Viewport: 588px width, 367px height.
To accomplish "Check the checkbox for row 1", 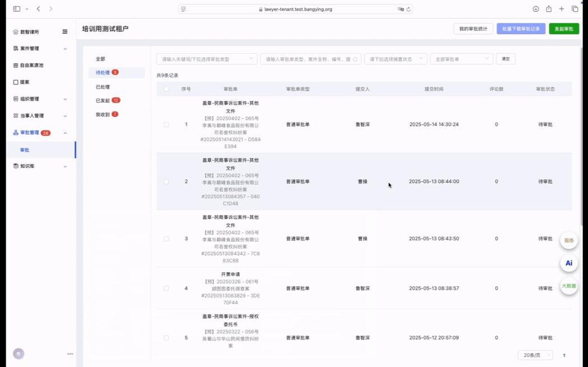I will [166, 125].
